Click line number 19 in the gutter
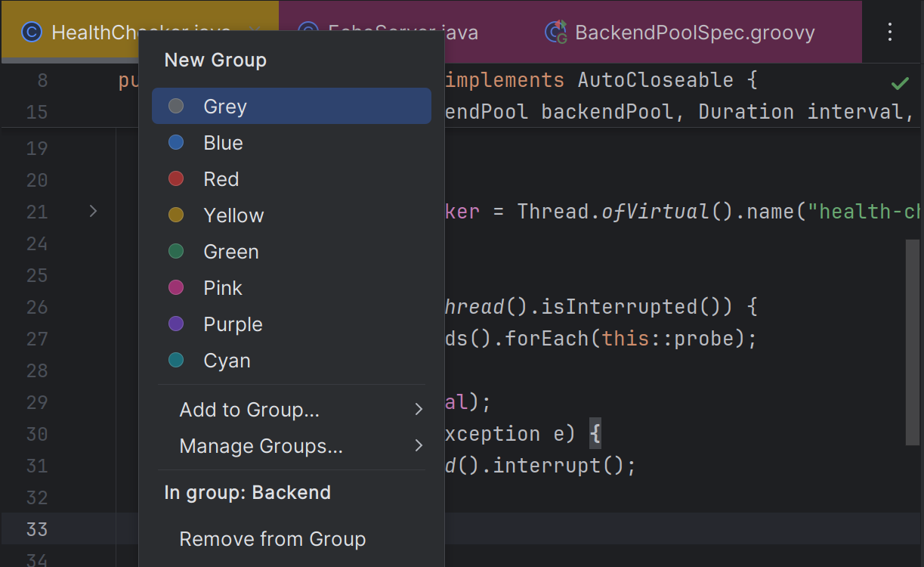 click(x=37, y=148)
